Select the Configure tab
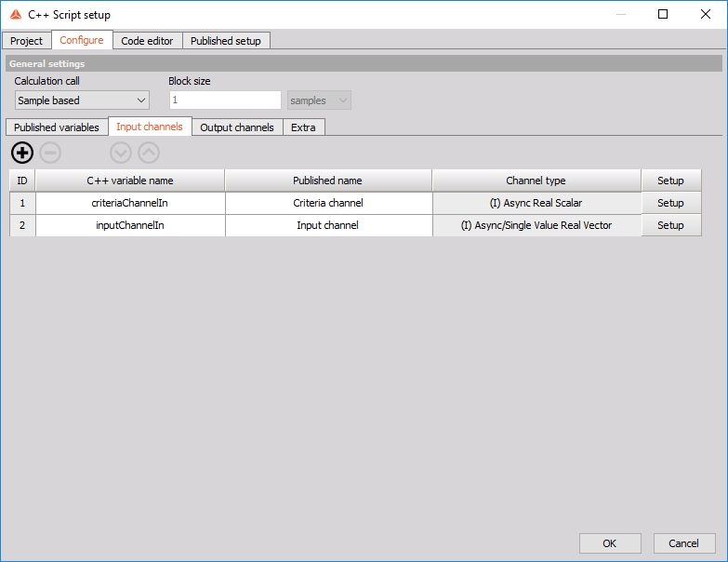Image resolution: width=728 pixels, height=562 pixels. click(82, 40)
